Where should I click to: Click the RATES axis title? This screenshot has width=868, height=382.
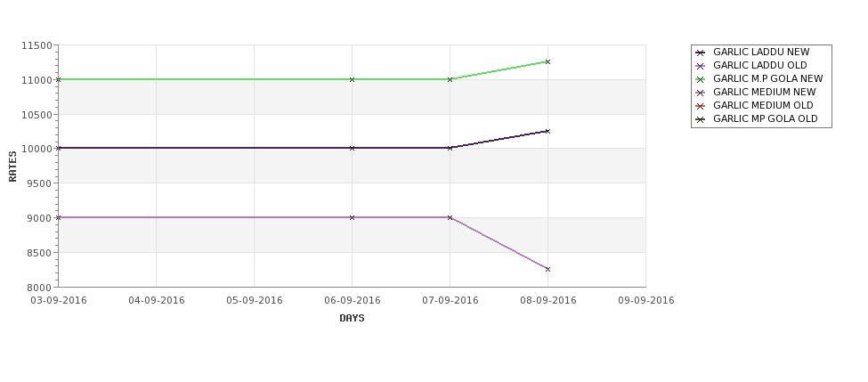pyautogui.click(x=12, y=167)
